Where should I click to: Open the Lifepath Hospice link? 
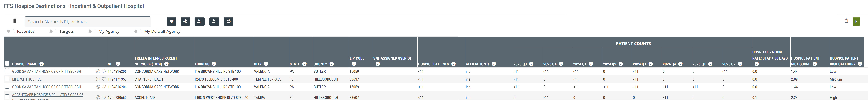(27, 79)
